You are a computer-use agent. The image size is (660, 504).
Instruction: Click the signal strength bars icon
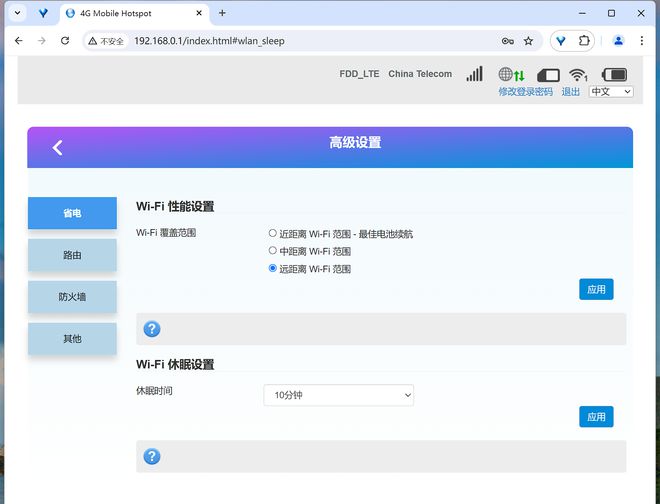point(474,74)
